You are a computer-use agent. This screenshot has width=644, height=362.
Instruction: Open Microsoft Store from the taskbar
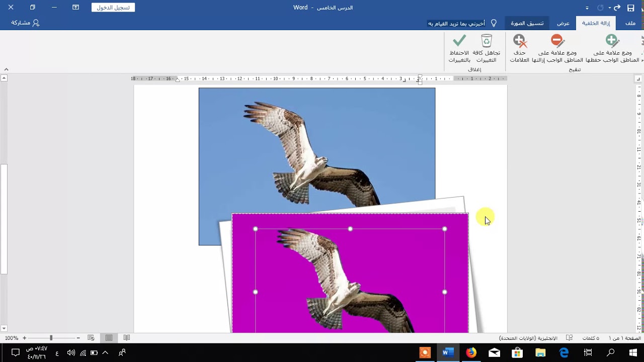tap(517, 352)
